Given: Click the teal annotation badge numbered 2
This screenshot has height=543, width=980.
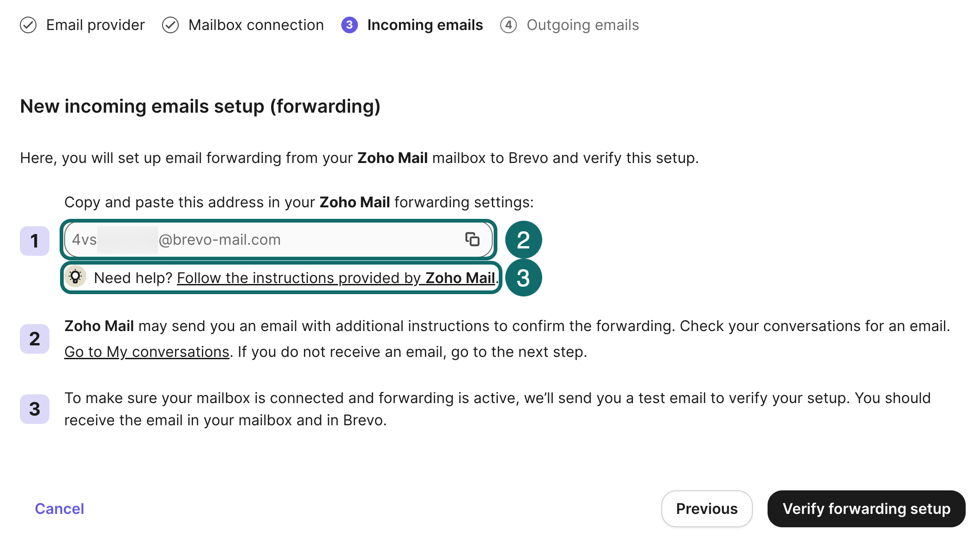Looking at the screenshot, I should [524, 240].
